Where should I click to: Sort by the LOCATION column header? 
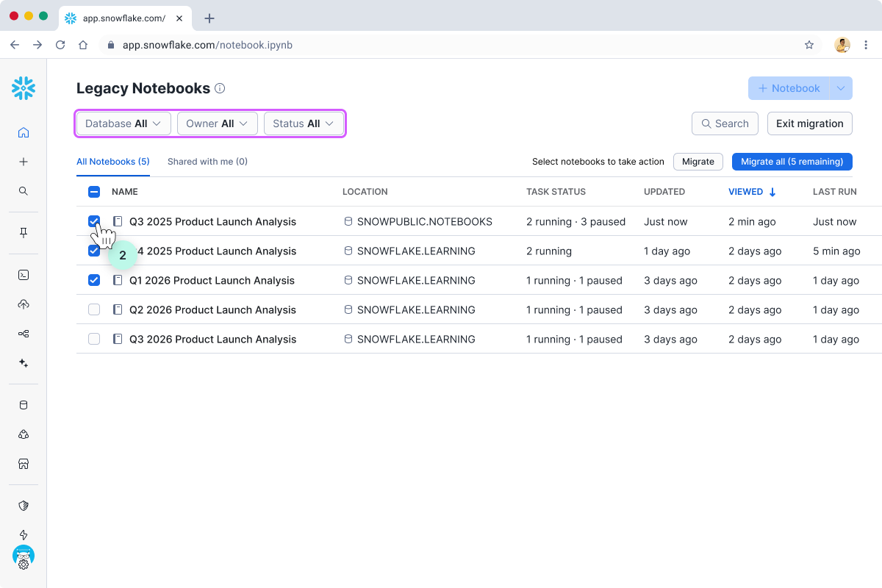click(x=365, y=192)
